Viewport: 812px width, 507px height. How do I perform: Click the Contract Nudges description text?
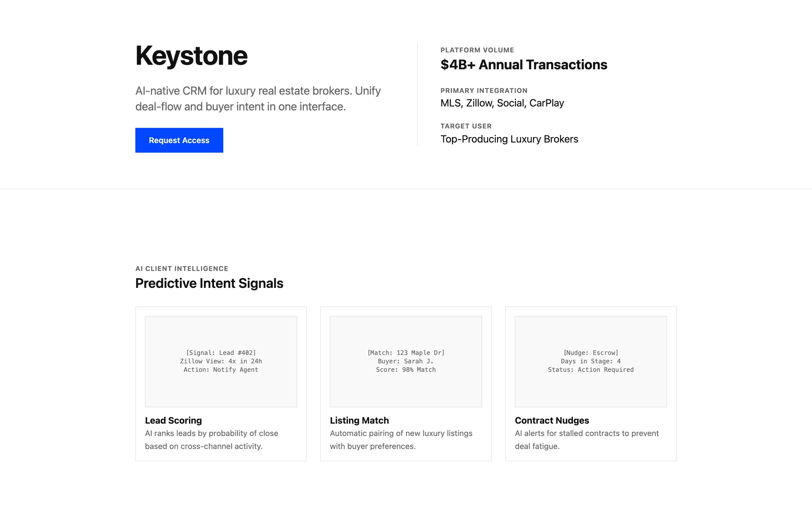point(586,440)
